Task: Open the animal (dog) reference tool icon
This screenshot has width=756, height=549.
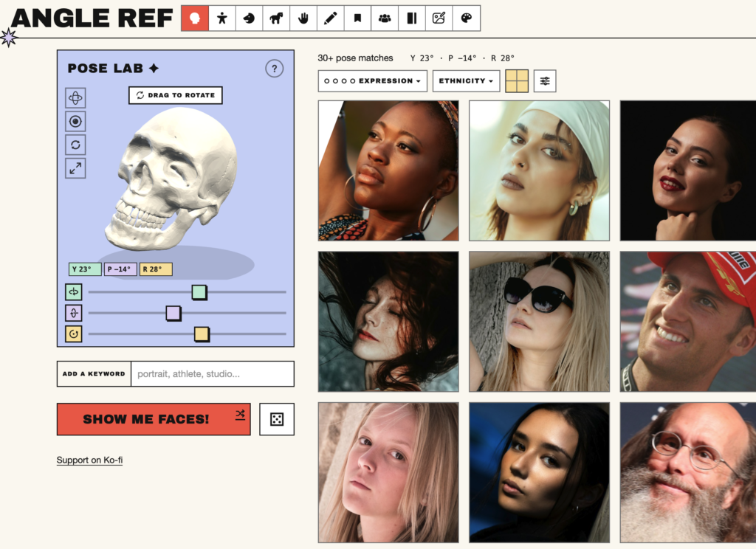Action: (276, 18)
